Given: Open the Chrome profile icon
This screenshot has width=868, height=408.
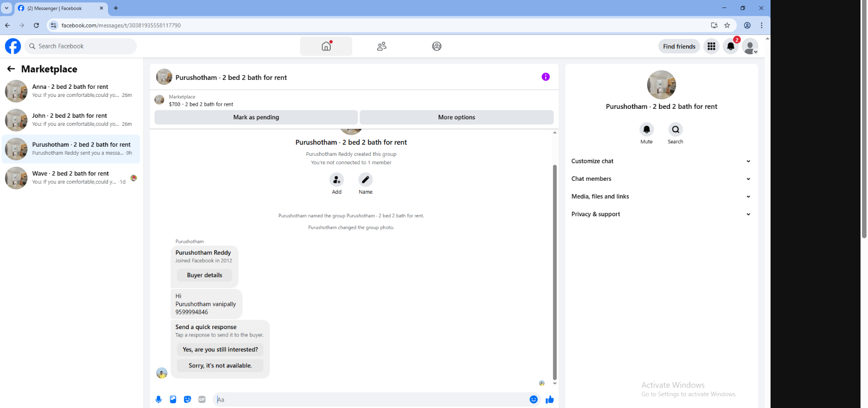Looking at the screenshot, I should [747, 25].
